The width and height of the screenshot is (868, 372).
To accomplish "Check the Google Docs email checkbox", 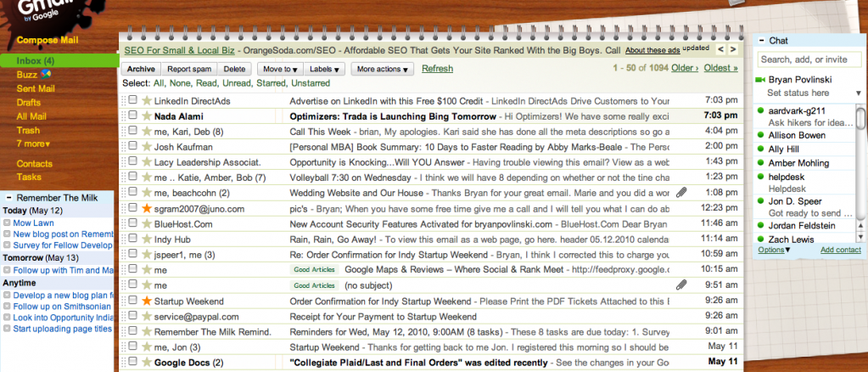I will point(133,362).
